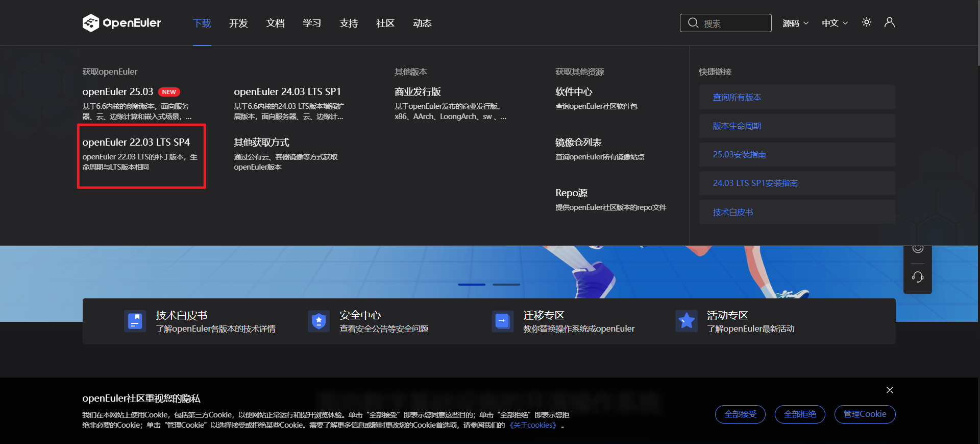This screenshot has width=980, height=444.
Task: Click the 安全中心 shield icon
Action: point(319,321)
